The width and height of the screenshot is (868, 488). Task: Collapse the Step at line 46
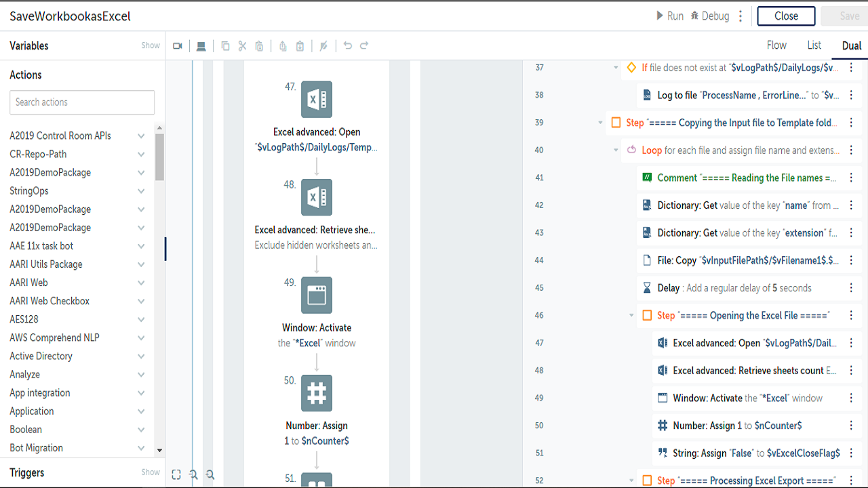631,316
